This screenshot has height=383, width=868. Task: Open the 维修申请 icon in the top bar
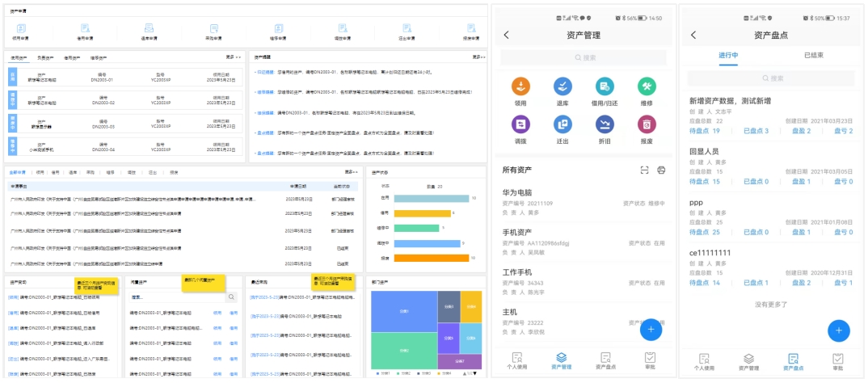[x=279, y=28]
